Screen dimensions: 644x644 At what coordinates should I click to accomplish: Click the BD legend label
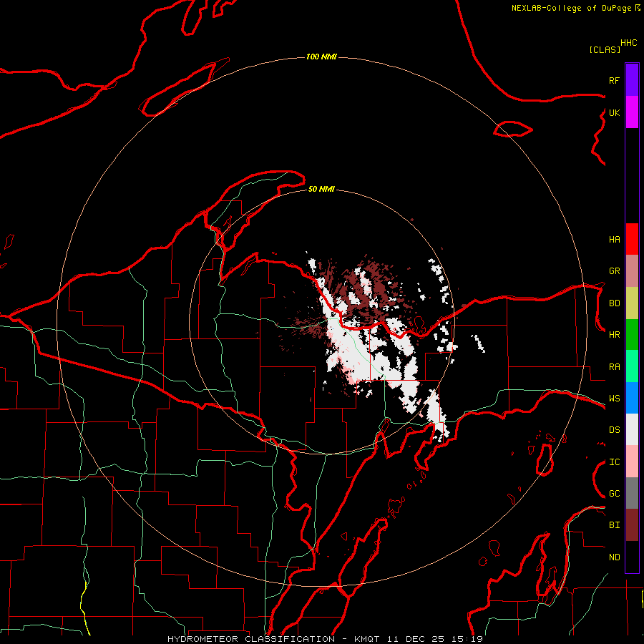[614, 303]
